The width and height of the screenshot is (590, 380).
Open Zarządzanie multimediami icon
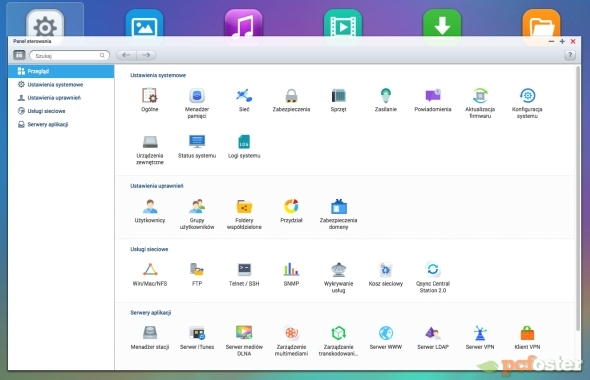click(x=291, y=333)
